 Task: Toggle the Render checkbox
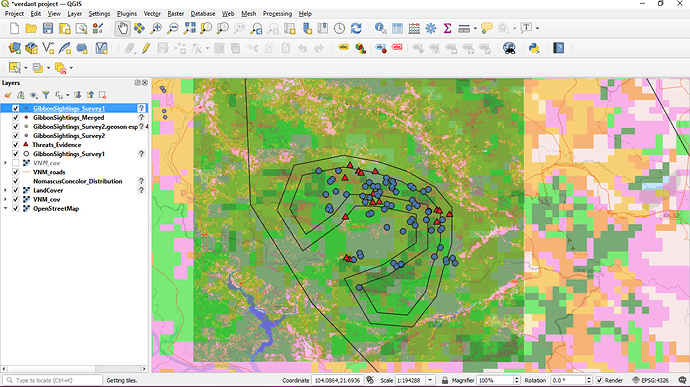[x=600, y=380]
